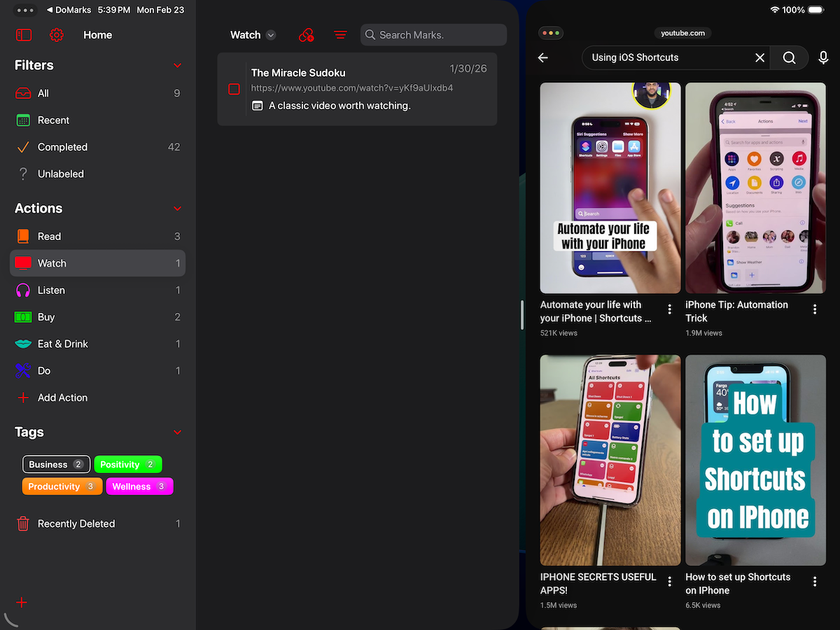Collapse the Filters section chevron
The height and width of the screenshot is (630, 840).
tap(177, 66)
